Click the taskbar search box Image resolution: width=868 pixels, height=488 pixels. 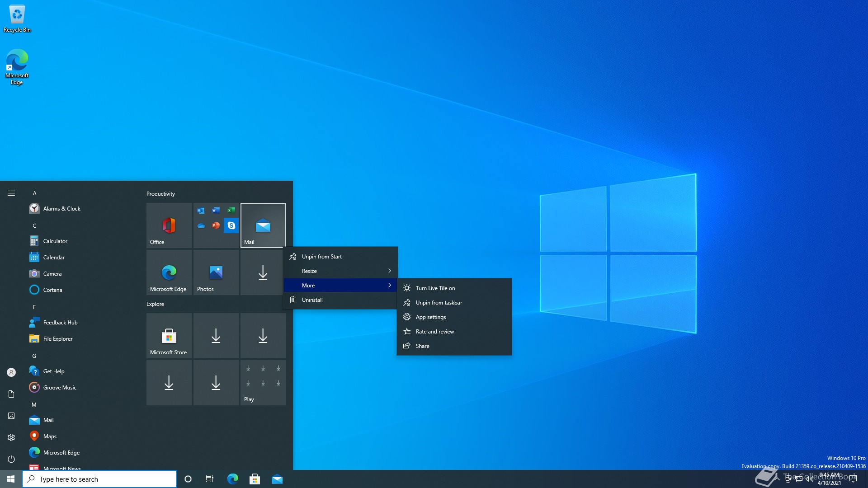pos(99,479)
